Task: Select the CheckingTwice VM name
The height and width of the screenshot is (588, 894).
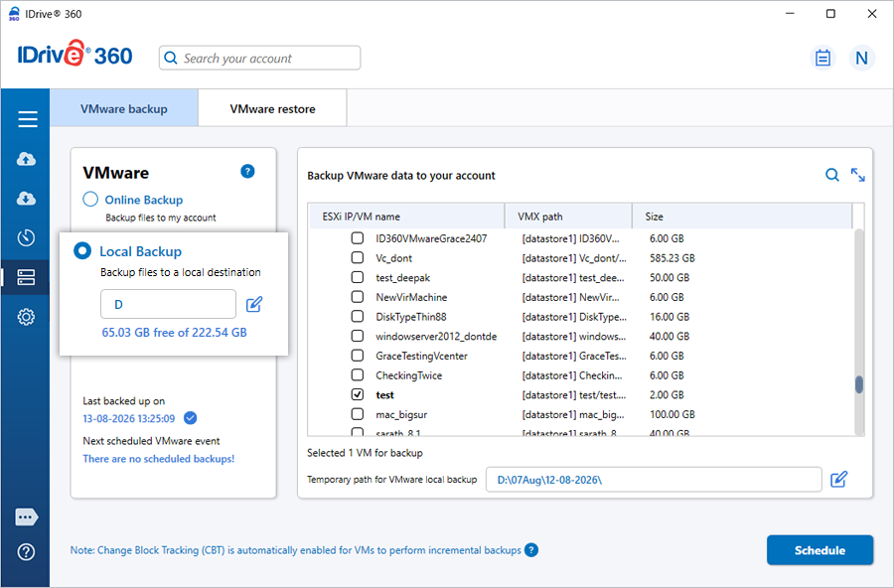Action: pyautogui.click(x=409, y=375)
